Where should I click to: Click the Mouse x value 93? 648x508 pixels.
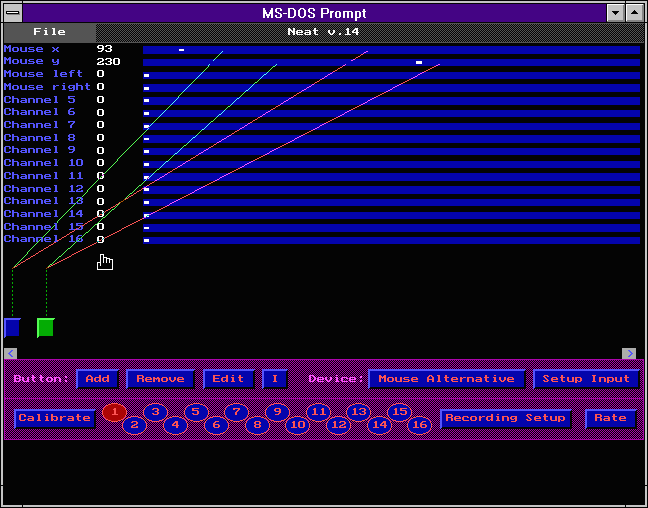tap(105, 49)
